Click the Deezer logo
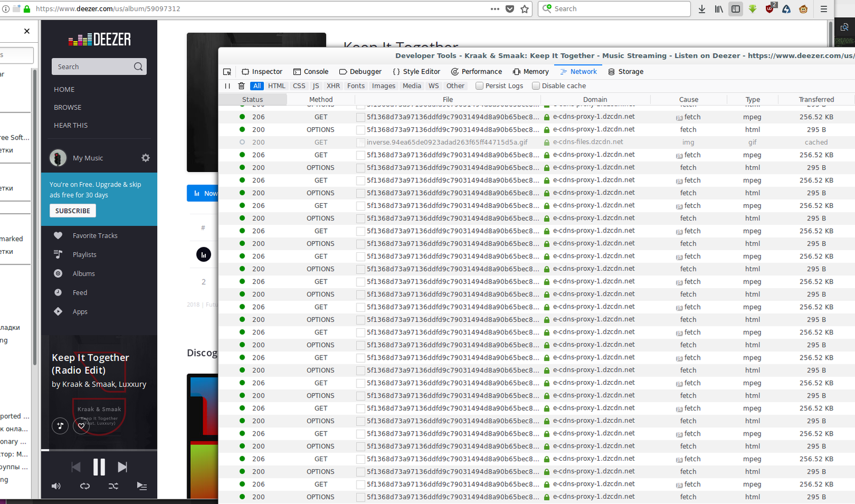Image resolution: width=855 pixels, height=504 pixels. (x=99, y=39)
